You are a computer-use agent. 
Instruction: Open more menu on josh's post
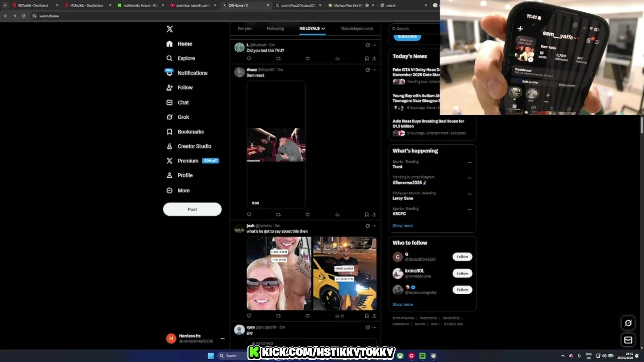[374, 226]
